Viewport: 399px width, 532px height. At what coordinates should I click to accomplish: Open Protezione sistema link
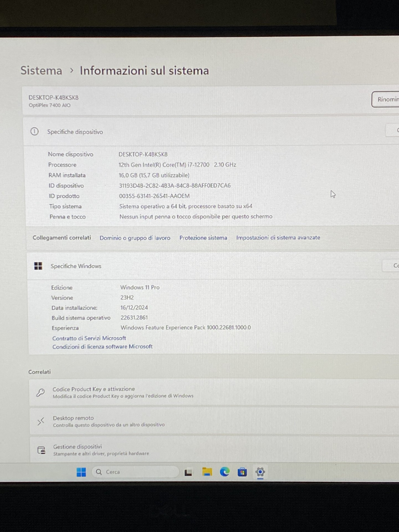(203, 238)
